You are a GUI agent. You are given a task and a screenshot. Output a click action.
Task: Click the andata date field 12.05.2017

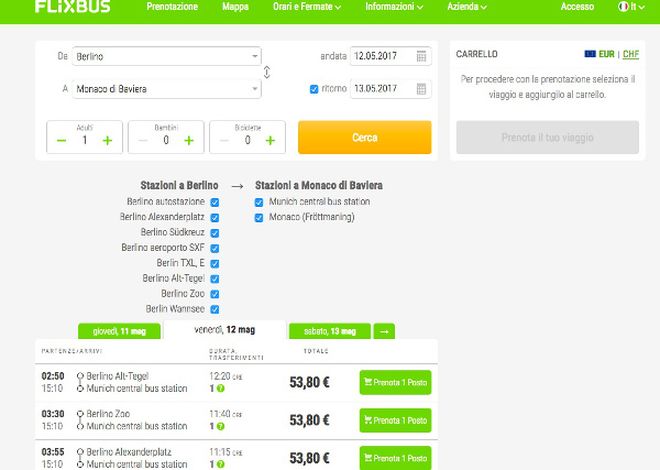point(391,56)
